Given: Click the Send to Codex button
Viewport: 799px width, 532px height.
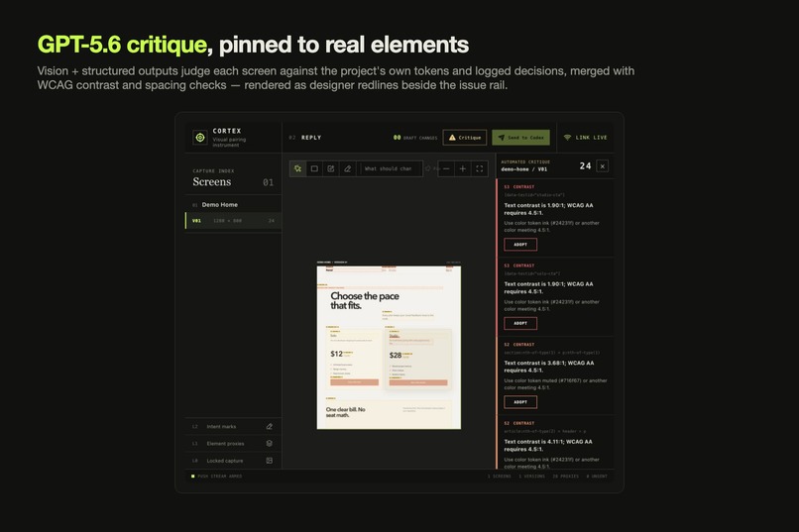Looking at the screenshot, I should click(x=520, y=138).
